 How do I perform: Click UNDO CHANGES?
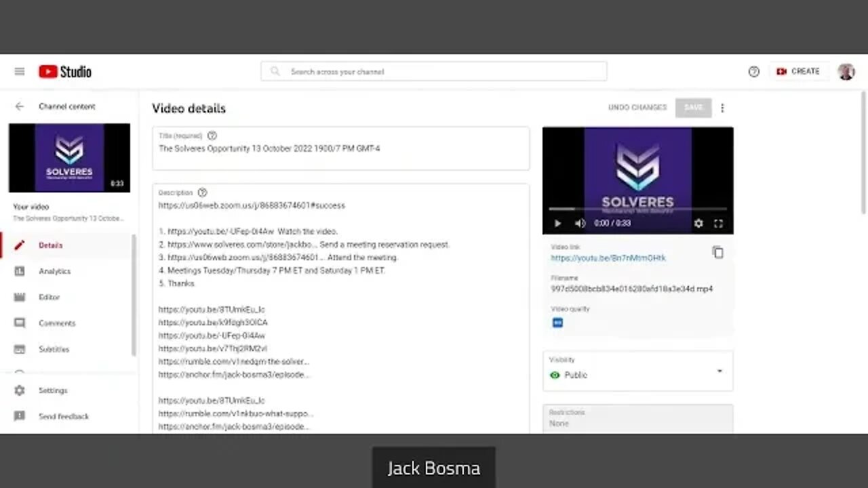[637, 108]
